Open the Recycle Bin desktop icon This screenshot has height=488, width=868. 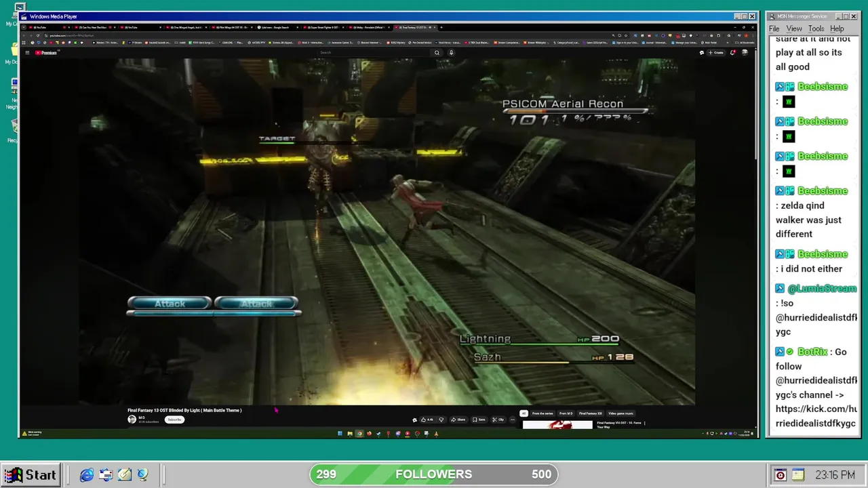(13, 130)
